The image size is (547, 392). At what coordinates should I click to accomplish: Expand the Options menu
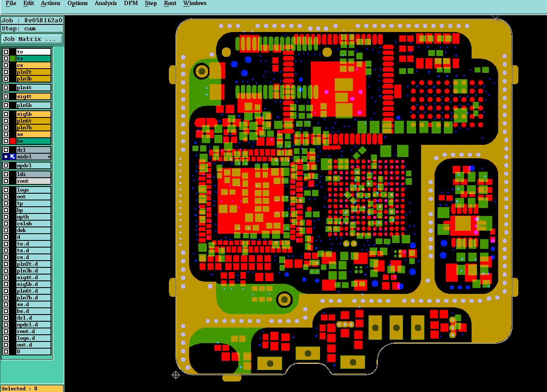point(77,3)
